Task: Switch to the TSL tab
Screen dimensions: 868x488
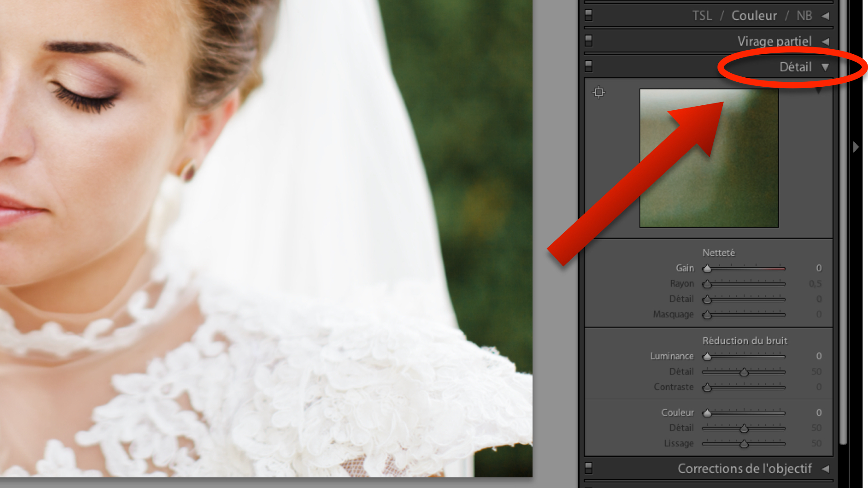Action: (702, 16)
